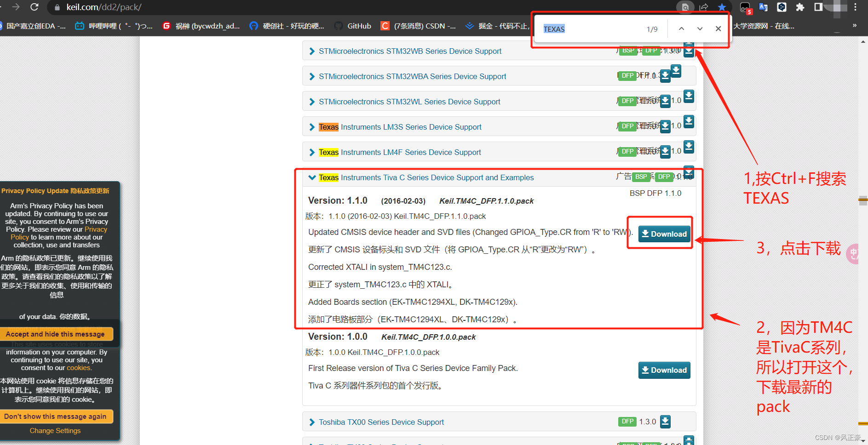This screenshot has width=868, height=445.
Task: Click the DFP badge in LM3S row
Action: [627, 126]
